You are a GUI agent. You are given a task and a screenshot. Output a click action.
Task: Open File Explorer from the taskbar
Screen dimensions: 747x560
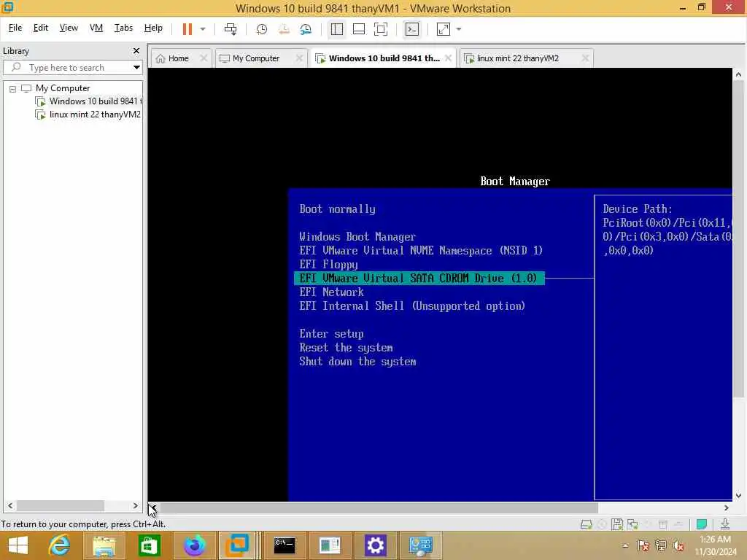104,545
